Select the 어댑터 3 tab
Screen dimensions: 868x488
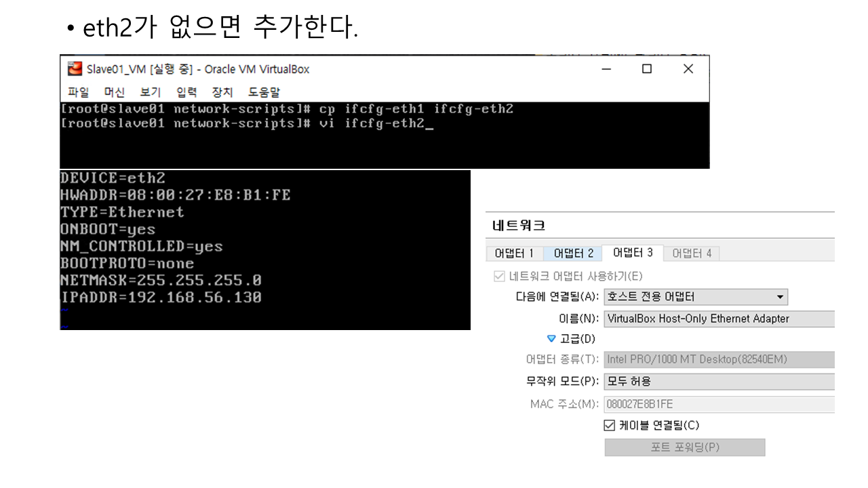pyautogui.click(x=632, y=253)
